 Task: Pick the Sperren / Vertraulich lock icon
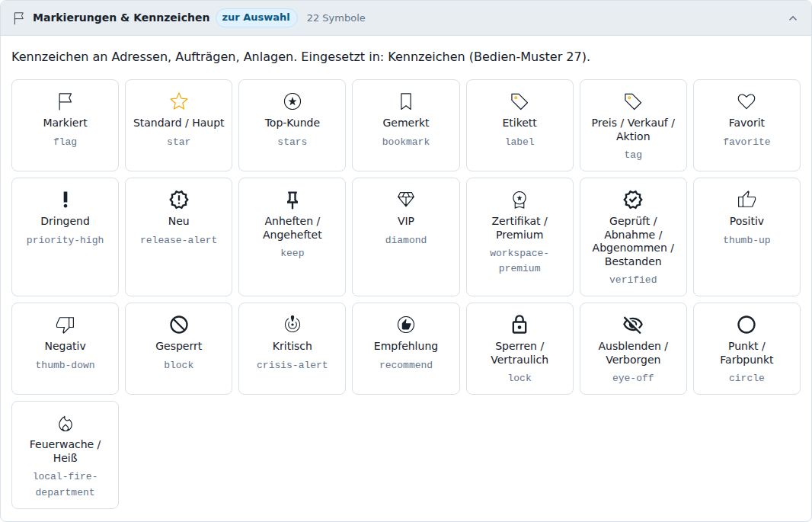pyautogui.click(x=519, y=324)
